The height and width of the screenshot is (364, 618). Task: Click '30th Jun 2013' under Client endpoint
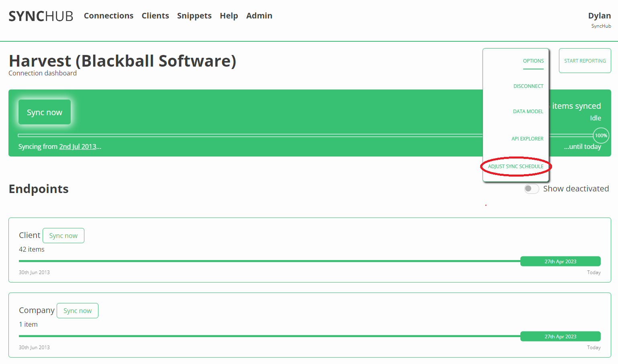[34, 272]
